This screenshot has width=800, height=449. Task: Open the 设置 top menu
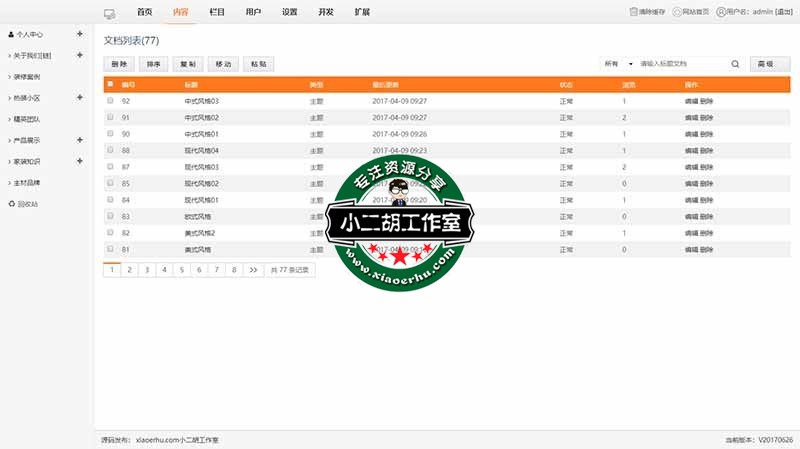[x=289, y=13]
